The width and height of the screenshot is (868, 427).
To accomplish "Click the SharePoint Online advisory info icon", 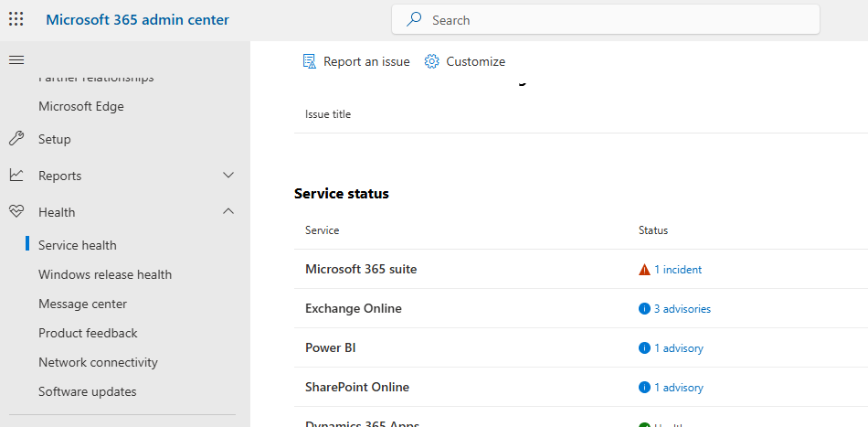I will pyautogui.click(x=644, y=387).
